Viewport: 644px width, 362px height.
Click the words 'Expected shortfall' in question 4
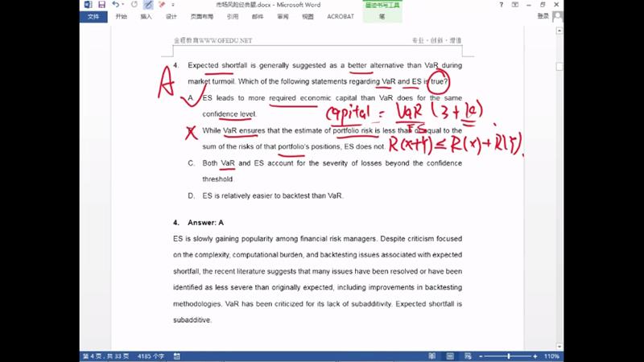(217, 65)
